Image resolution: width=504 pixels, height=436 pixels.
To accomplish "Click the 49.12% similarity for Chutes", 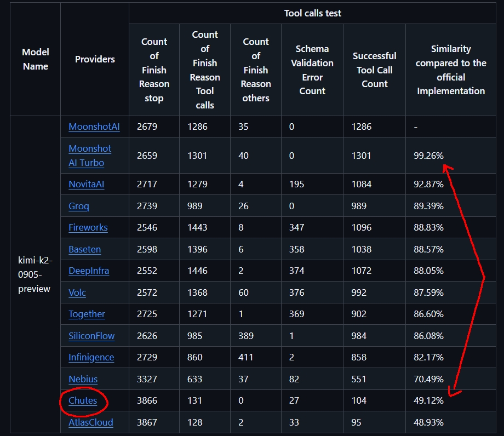I will coord(428,400).
